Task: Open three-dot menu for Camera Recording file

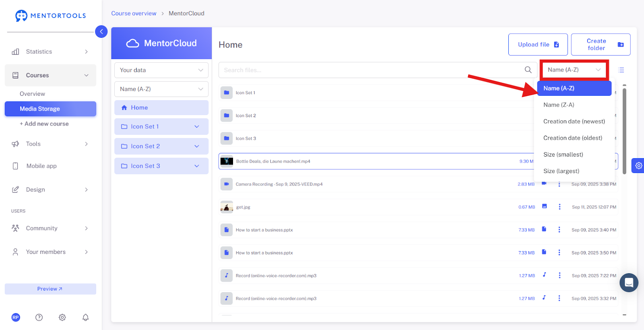Action: point(559,184)
